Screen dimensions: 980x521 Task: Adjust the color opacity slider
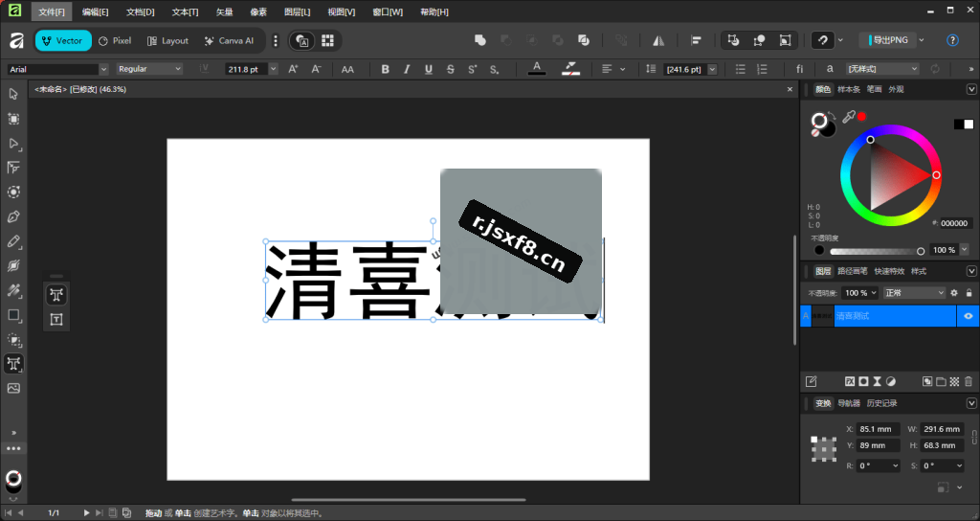point(876,251)
